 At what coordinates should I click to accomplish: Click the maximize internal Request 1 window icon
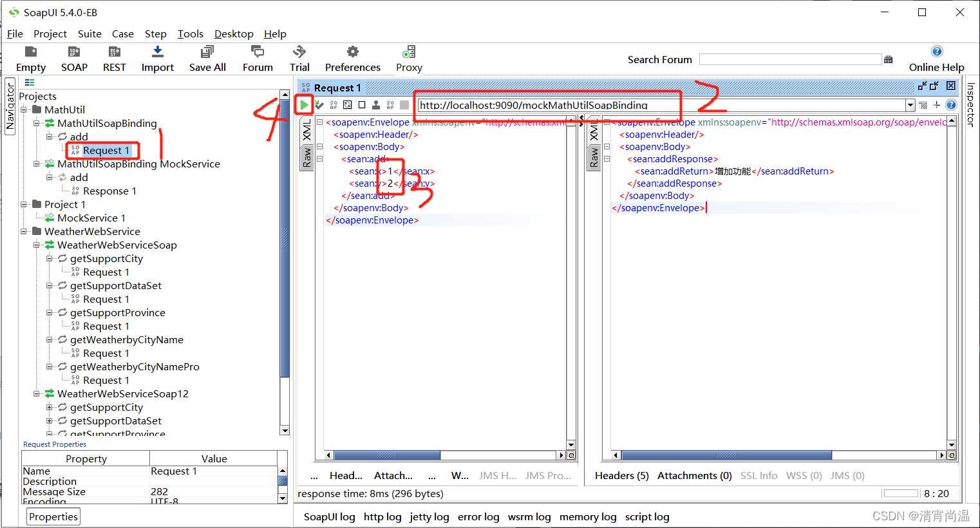(934, 86)
